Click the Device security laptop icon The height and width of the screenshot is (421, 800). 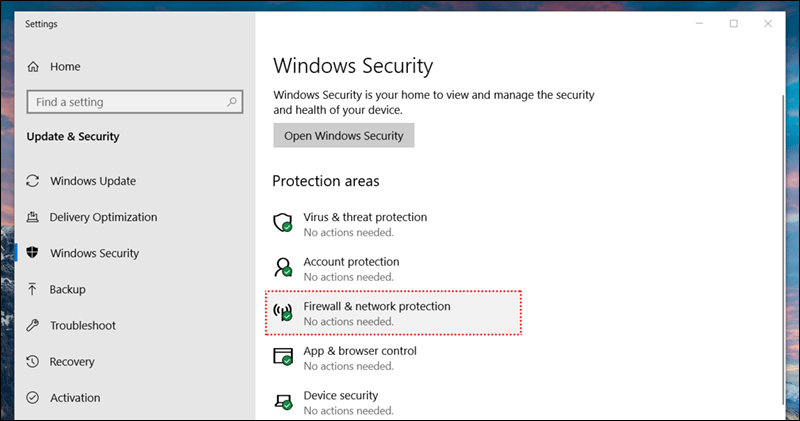(x=283, y=401)
